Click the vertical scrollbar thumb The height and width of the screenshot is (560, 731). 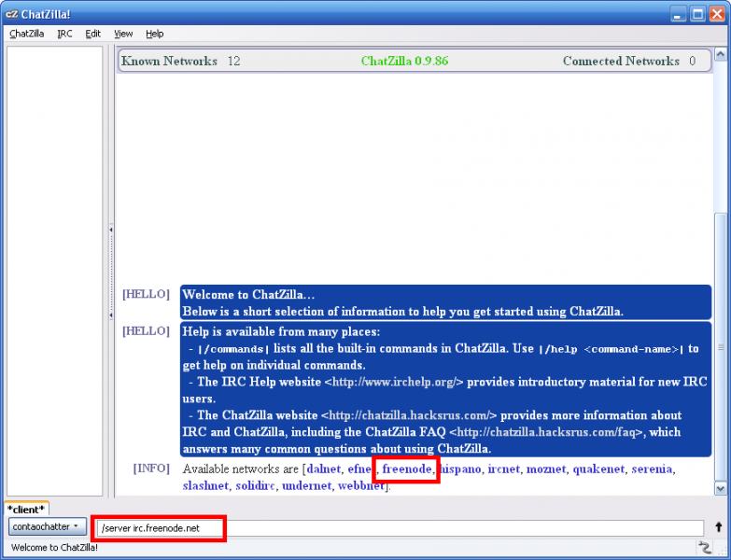pos(720,345)
